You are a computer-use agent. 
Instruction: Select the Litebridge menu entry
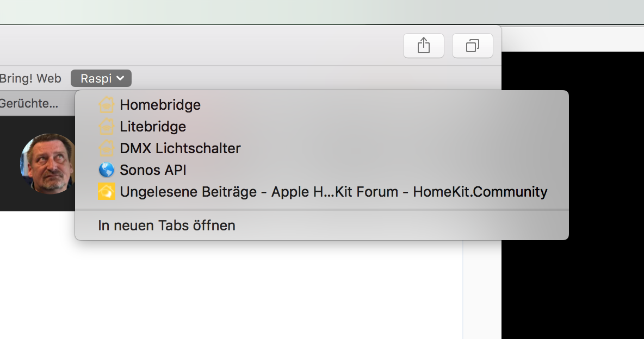click(153, 126)
